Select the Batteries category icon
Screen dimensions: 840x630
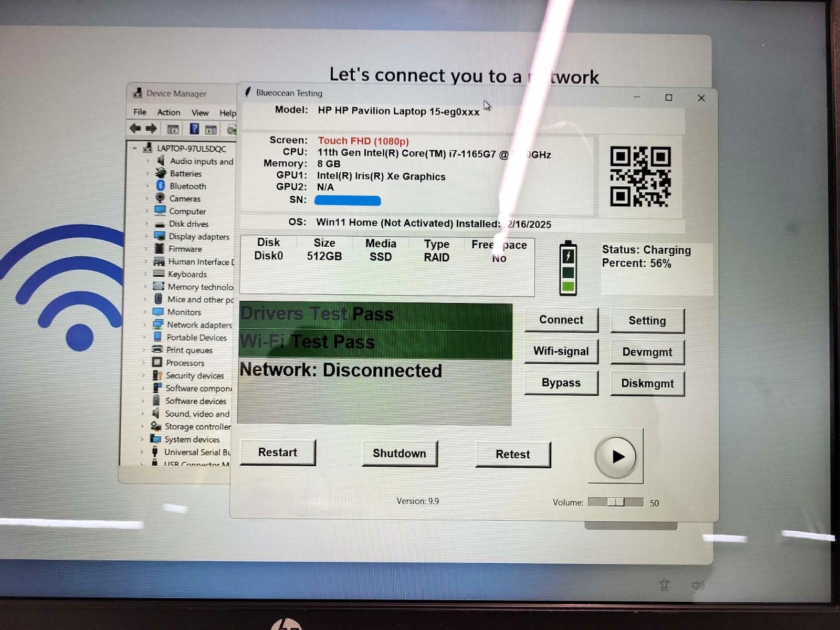(x=161, y=173)
